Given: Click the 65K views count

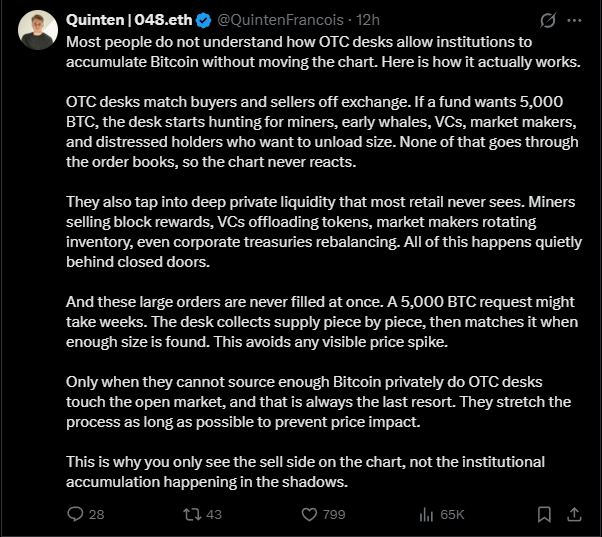Looking at the screenshot, I should click(452, 514).
